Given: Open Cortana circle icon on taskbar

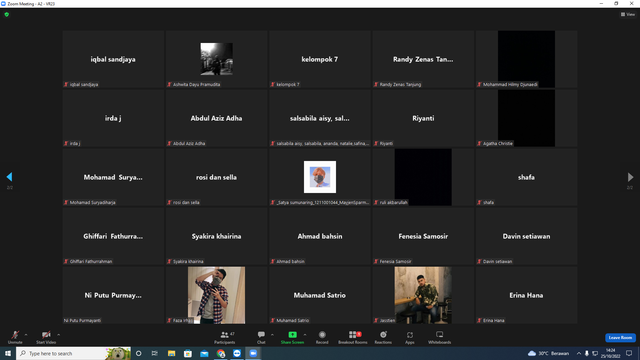Looking at the screenshot, I should [138, 353].
